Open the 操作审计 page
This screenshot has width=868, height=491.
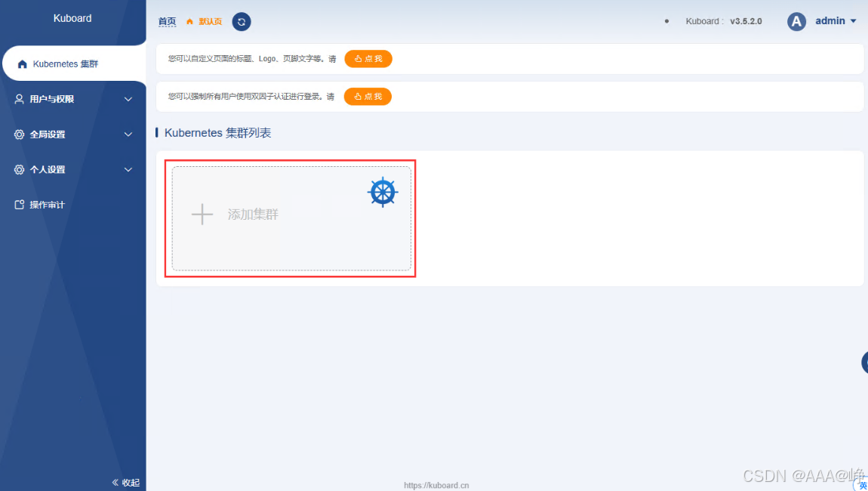coord(73,205)
